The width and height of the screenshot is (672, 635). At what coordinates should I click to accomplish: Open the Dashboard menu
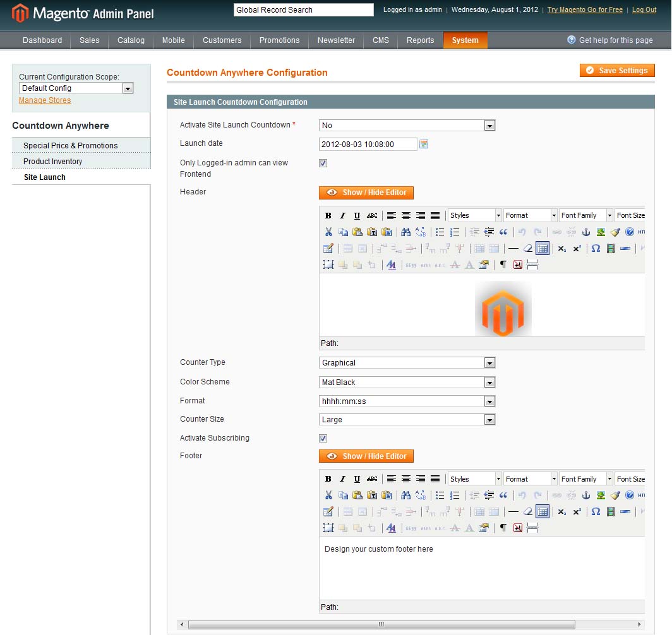42,40
